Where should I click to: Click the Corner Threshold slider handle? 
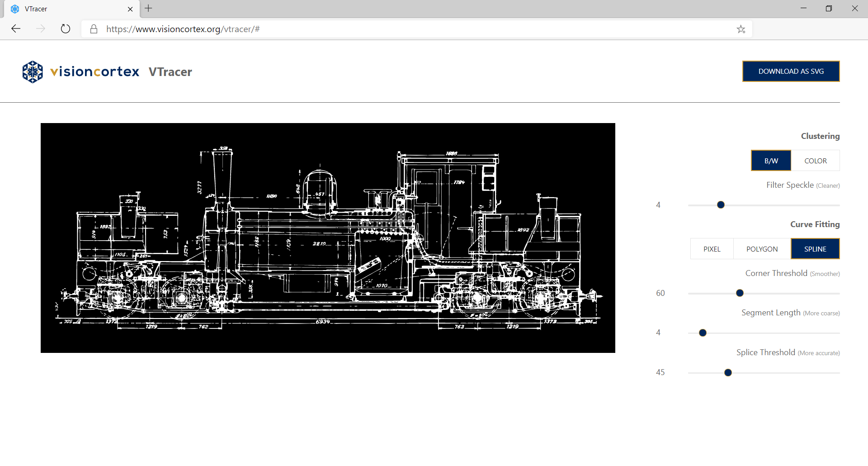[x=740, y=293]
